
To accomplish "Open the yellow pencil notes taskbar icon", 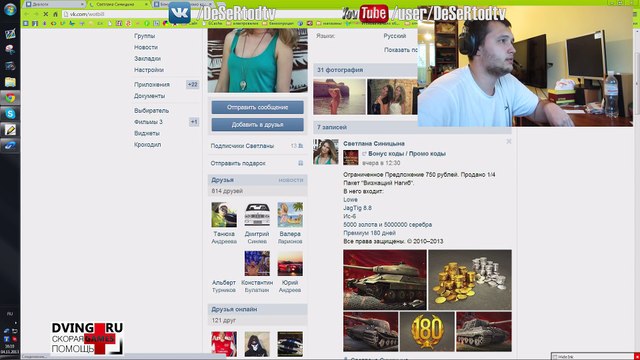I will pos(10,130).
